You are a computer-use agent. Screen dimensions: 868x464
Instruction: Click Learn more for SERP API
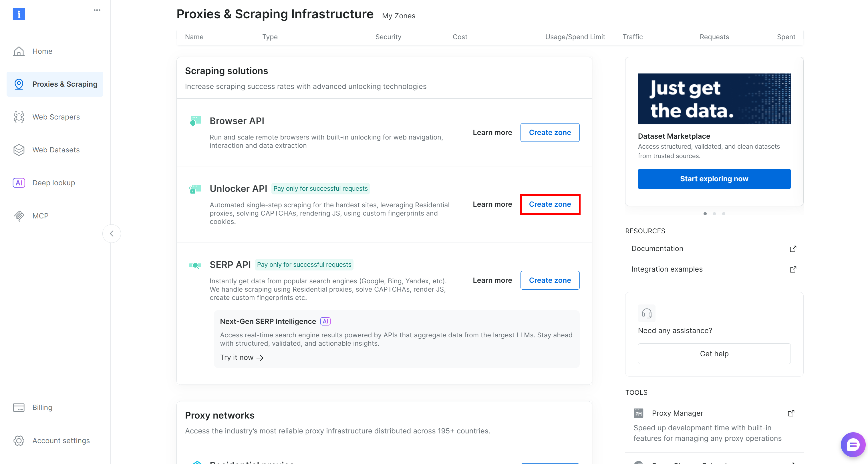tap(492, 280)
